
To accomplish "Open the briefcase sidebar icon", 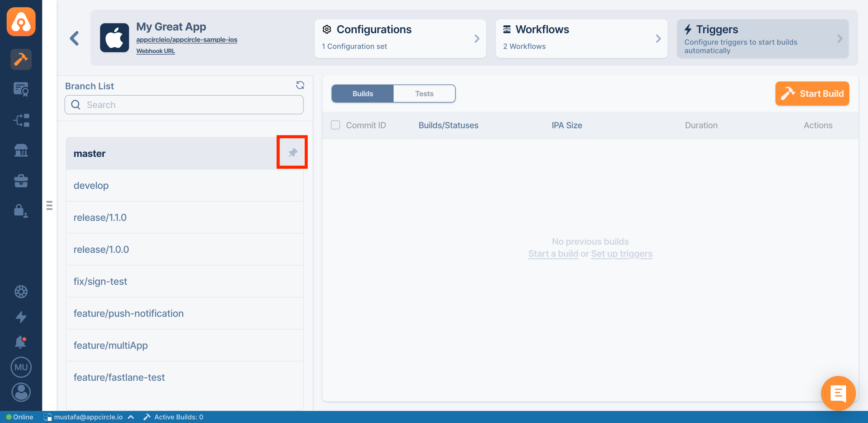I will pos(21,181).
